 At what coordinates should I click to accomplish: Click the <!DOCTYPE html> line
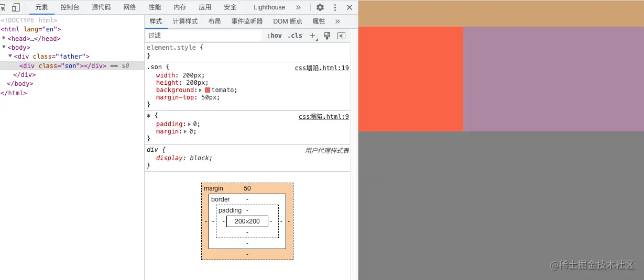point(29,20)
